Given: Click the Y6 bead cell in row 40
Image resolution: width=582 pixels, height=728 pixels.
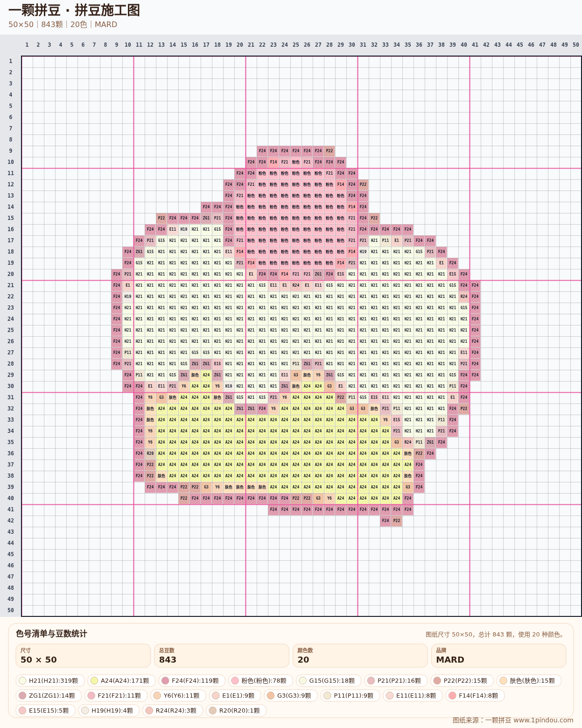Looking at the screenshot, I should tap(330, 498).
